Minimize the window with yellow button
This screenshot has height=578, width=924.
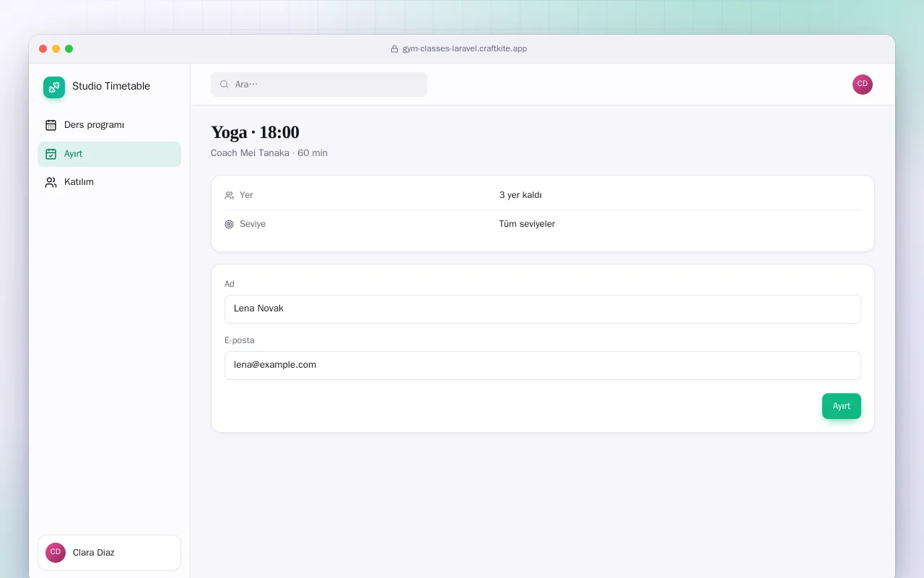(56, 49)
